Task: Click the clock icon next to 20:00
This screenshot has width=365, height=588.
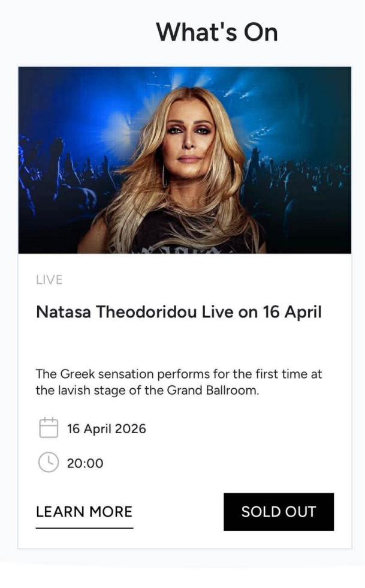Action: click(48, 463)
